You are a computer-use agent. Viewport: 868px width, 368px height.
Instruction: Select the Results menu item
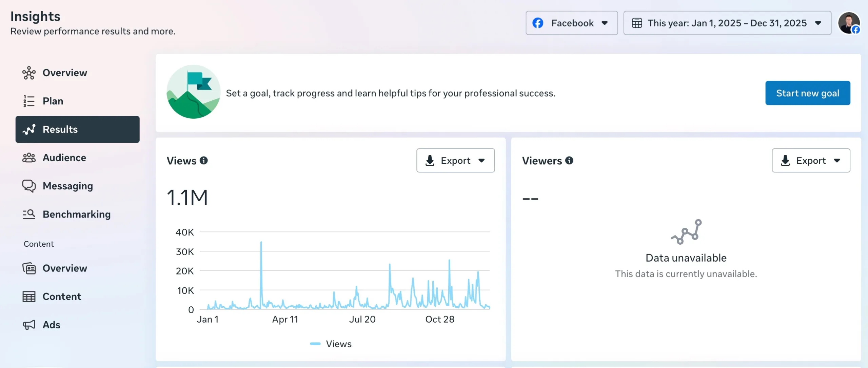pyautogui.click(x=77, y=129)
